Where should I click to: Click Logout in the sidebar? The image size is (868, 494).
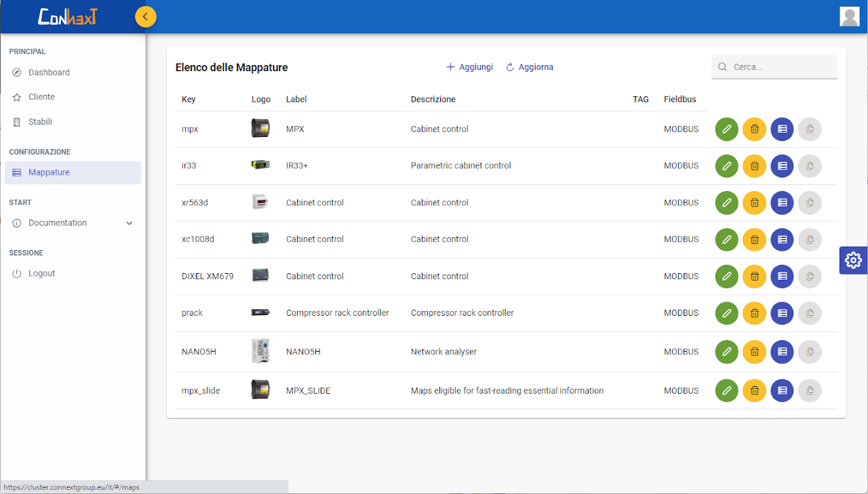point(41,273)
